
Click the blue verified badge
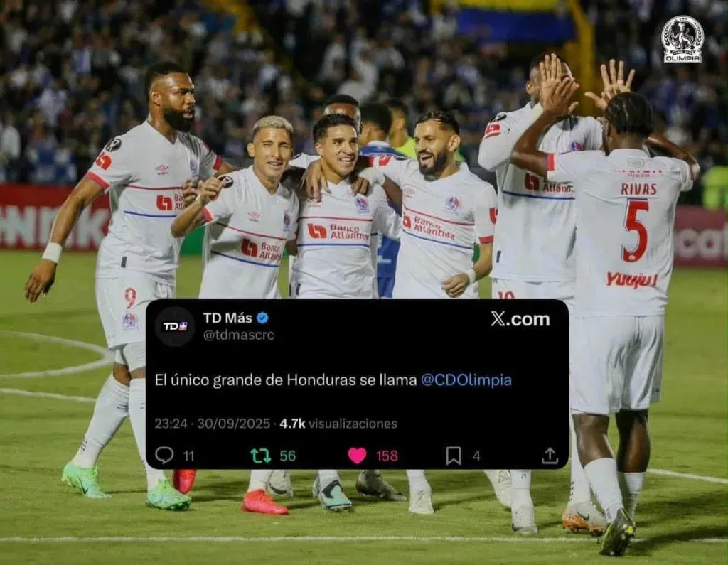pos(263,318)
